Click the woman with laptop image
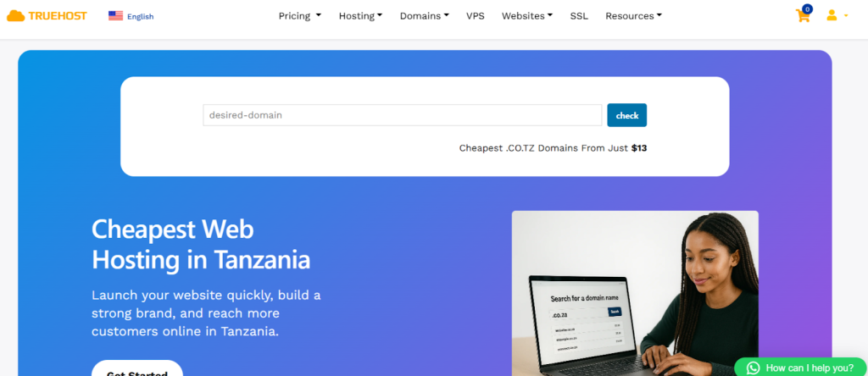 tap(635, 293)
